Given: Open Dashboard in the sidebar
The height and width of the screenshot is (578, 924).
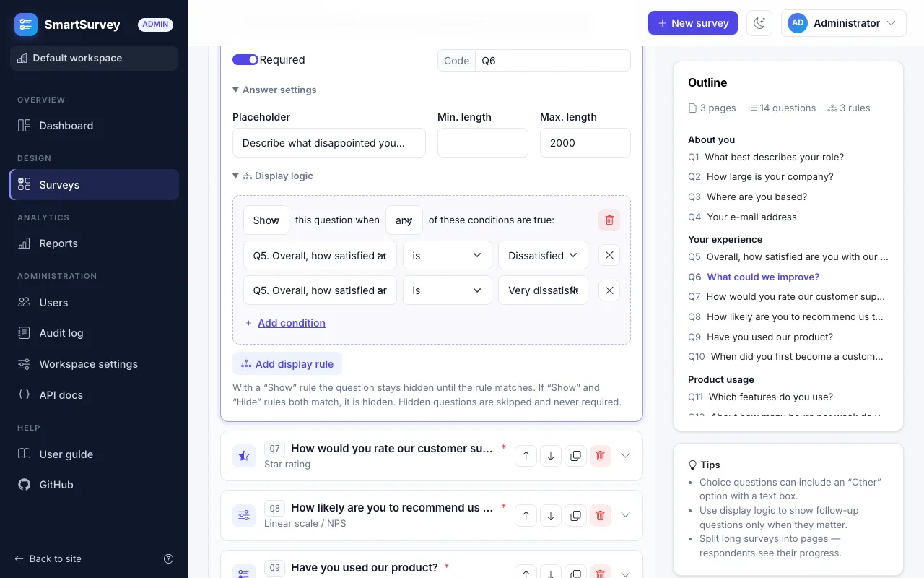Looking at the screenshot, I should coord(94,126).
